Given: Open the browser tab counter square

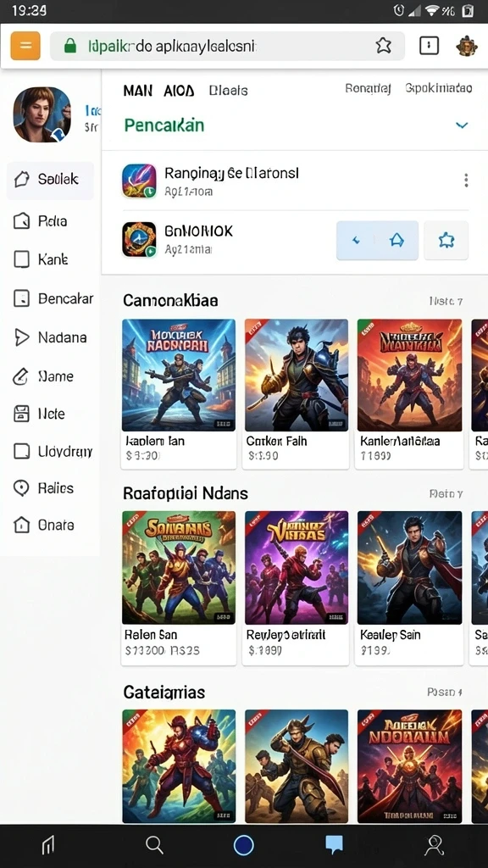Looking at the screenshot, I should pyautogui.click(x=429, y=46).
